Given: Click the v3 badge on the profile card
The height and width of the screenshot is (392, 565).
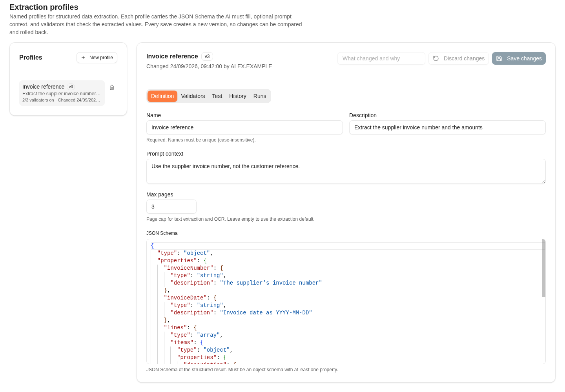Looking at the screenshot, I should (x=71, y=87).
